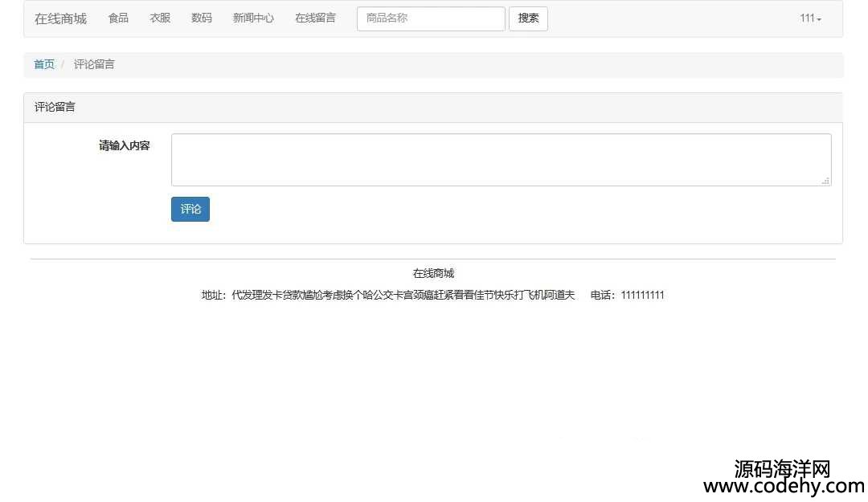
Task: Follow the 首页 breadcrumb link
Action: point(44,64)
